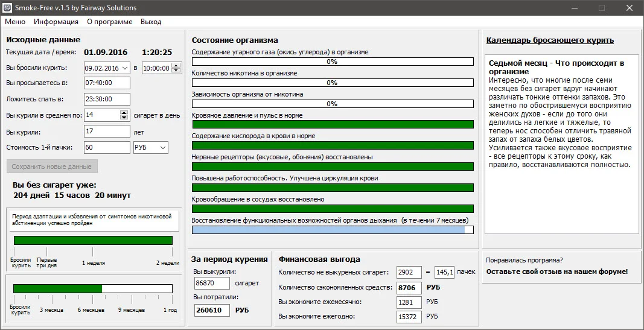Image resolution: width=644 pixels, height=330 pixels.
Task: Raise cigarettes per day with up arrow
Action: pos(124,112)
